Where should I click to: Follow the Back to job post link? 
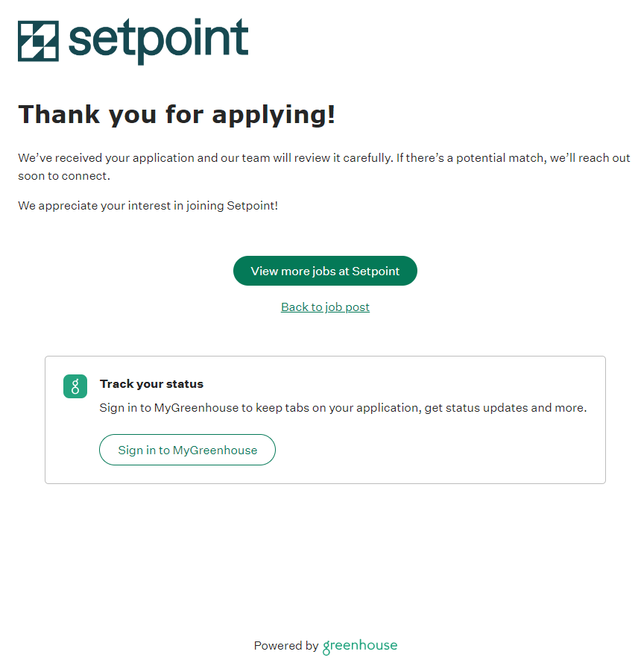325,307
